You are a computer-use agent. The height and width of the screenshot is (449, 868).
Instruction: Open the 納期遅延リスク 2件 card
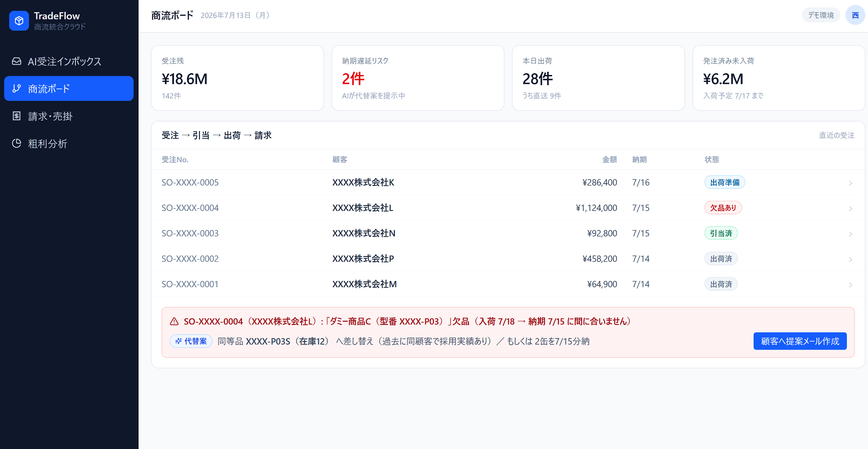click(418, 78)
